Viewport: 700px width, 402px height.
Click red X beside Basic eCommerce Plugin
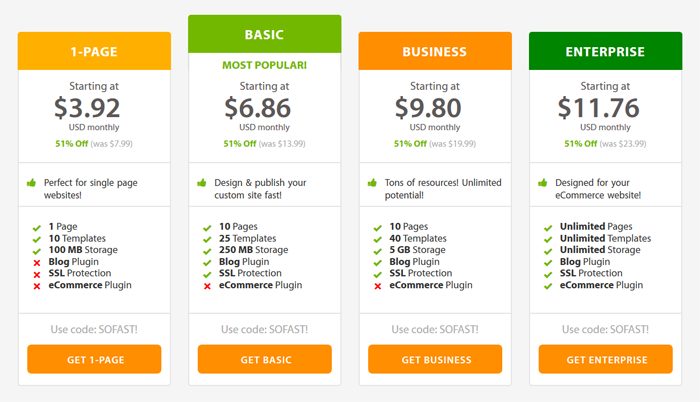207,286
